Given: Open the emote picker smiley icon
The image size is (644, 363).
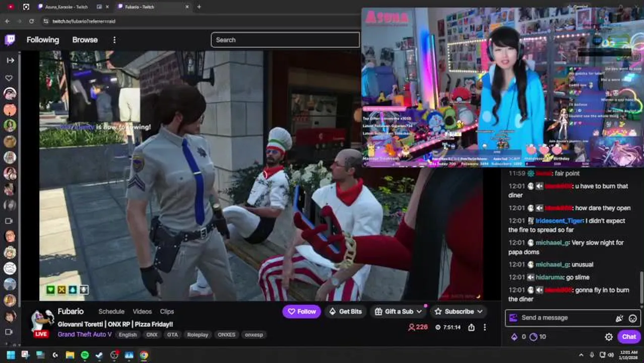Looking at the screenshot, I should [x=633, y=318].
